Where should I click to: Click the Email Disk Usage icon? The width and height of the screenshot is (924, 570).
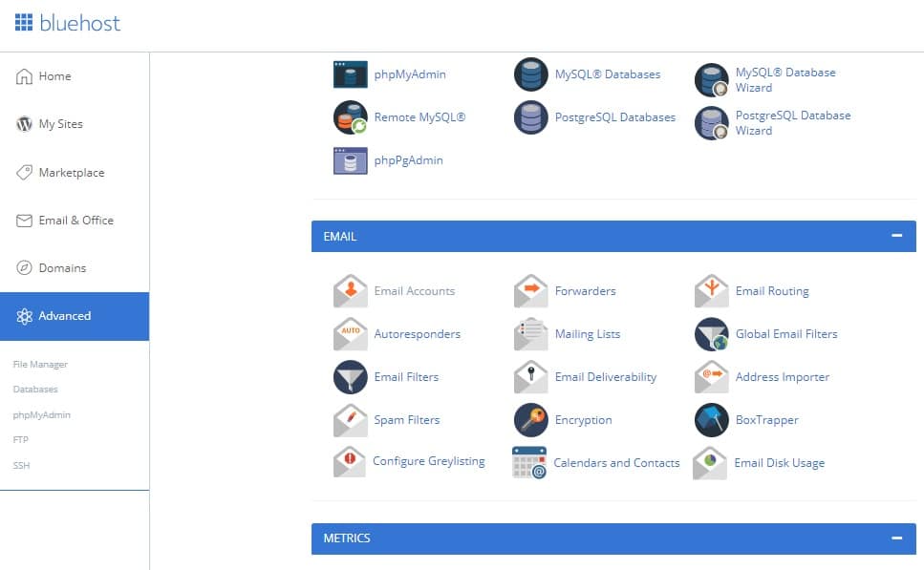710,463
